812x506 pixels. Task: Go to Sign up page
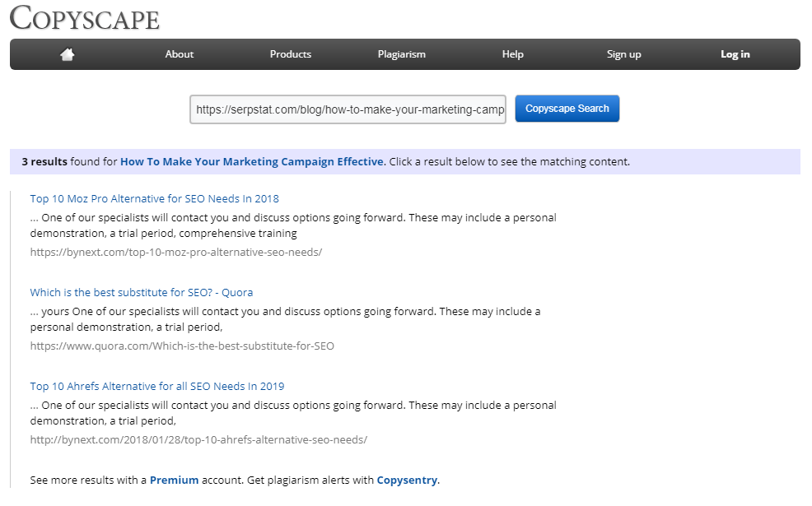coord(624,54)
